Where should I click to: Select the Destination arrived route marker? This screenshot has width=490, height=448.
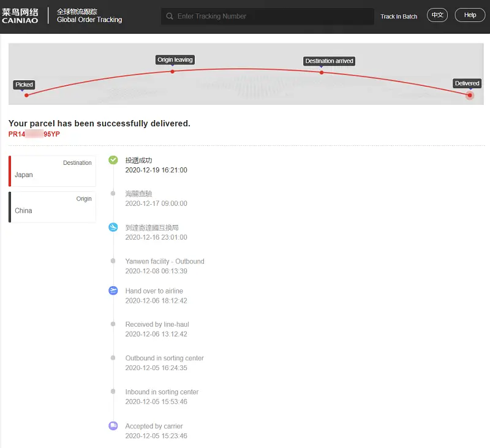329,61
